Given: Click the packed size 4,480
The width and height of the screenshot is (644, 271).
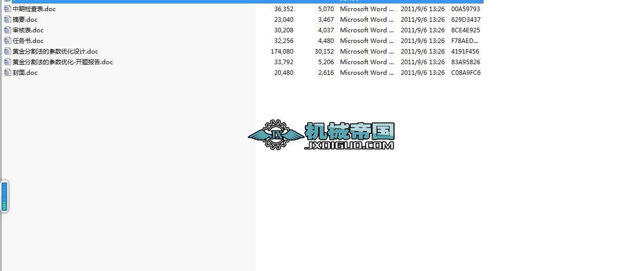Looking at the screenshot, I should coord(326,41).
